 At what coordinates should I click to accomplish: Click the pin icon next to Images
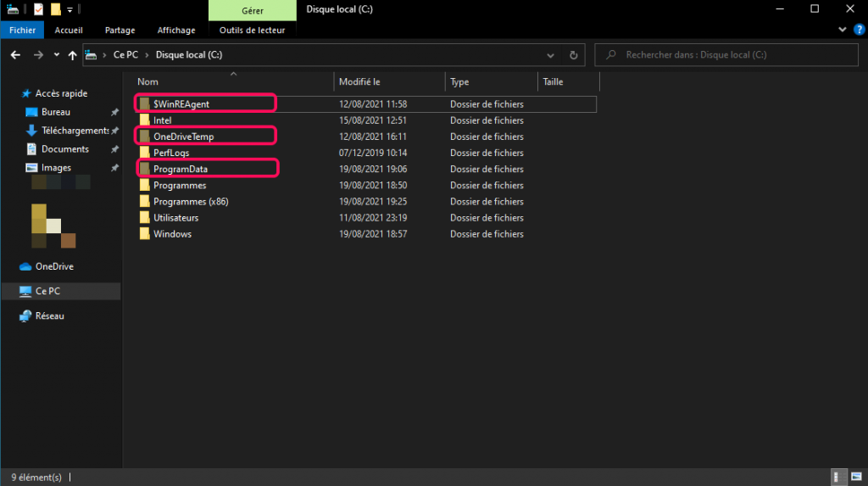[x=114, y=168]
